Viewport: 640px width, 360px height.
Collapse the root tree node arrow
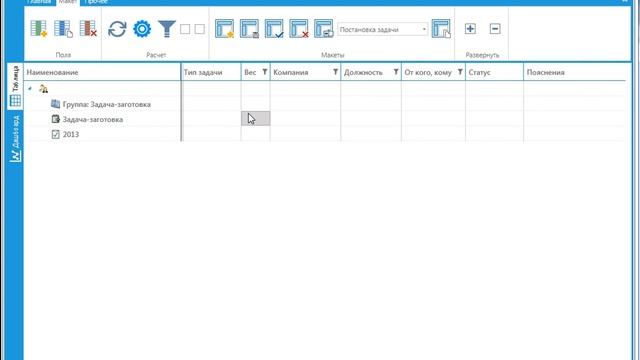pyautogui.click(x=30, y=88)
